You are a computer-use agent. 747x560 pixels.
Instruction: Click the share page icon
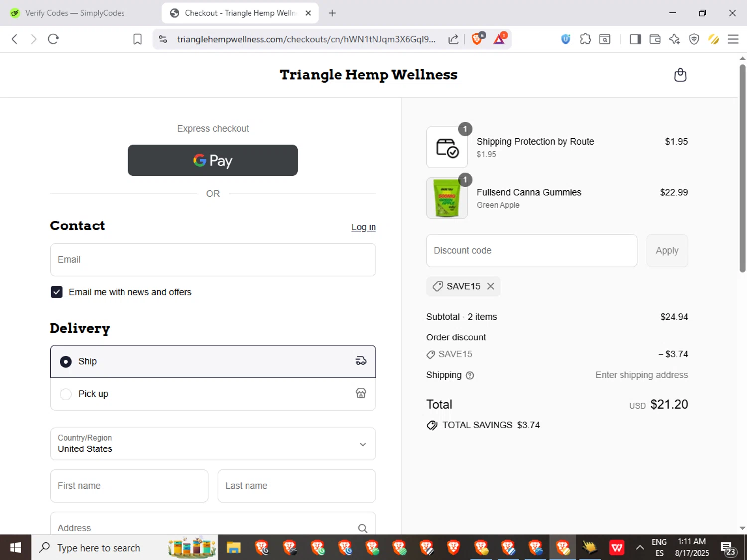point(453,39)
